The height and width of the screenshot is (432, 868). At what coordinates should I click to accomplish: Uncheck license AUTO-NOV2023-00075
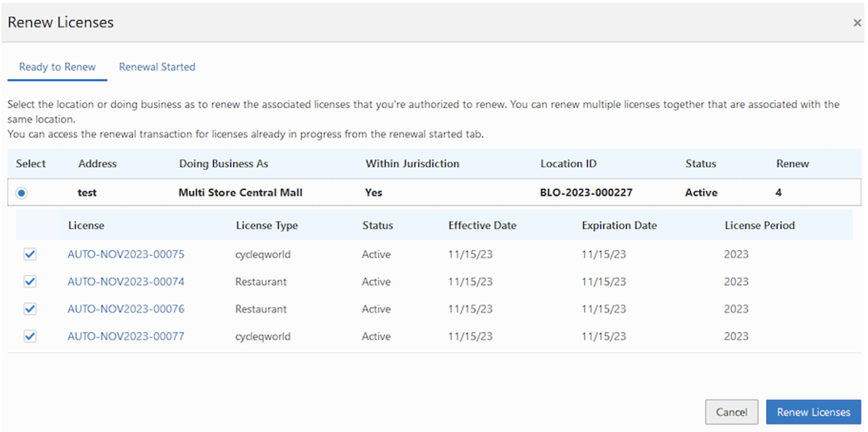(x=30, y=254)
